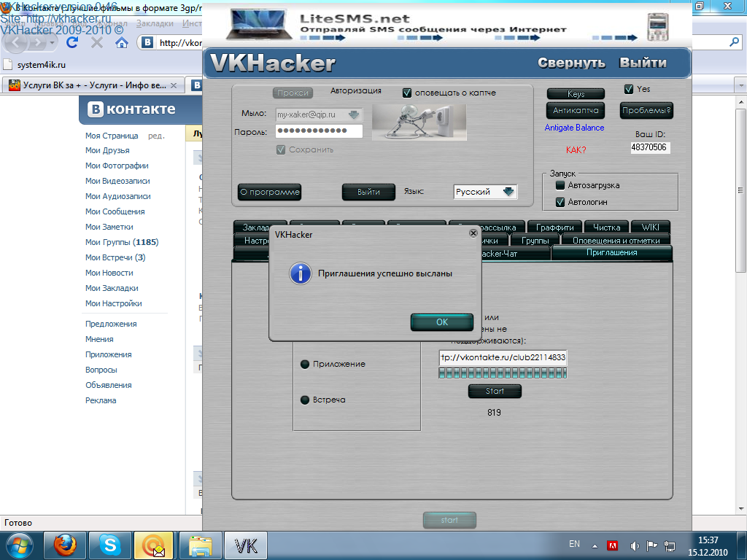Image resolution: width=747 pixels, height=560 pixels.
Task: Click the red КАК? link
Action: pyautogui.click(x=576, y=150)
